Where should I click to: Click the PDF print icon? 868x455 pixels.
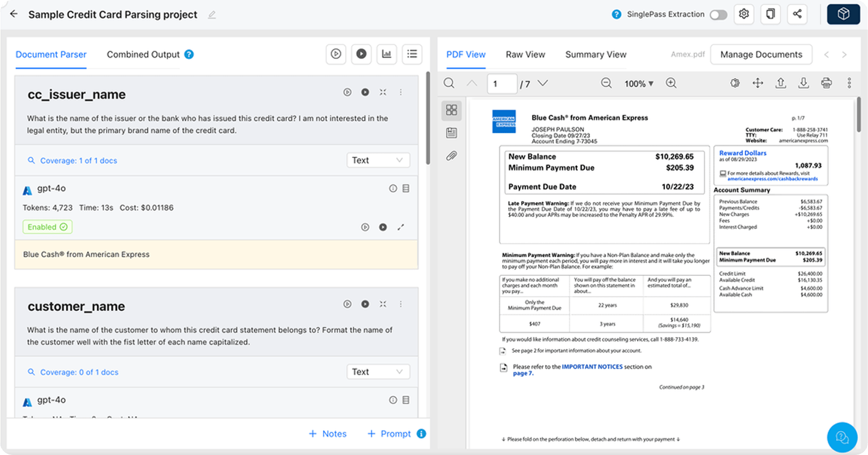(826, 83)
